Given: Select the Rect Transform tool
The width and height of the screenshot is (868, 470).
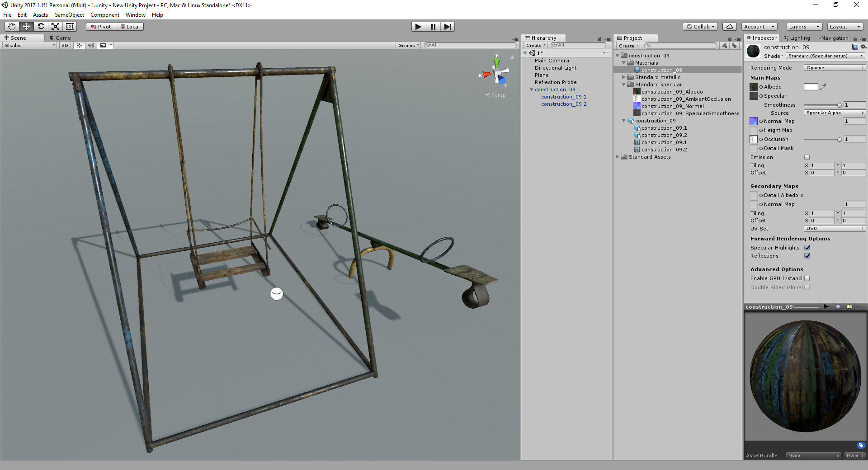Looking at the screenshot, I should [x=70, y=27].
